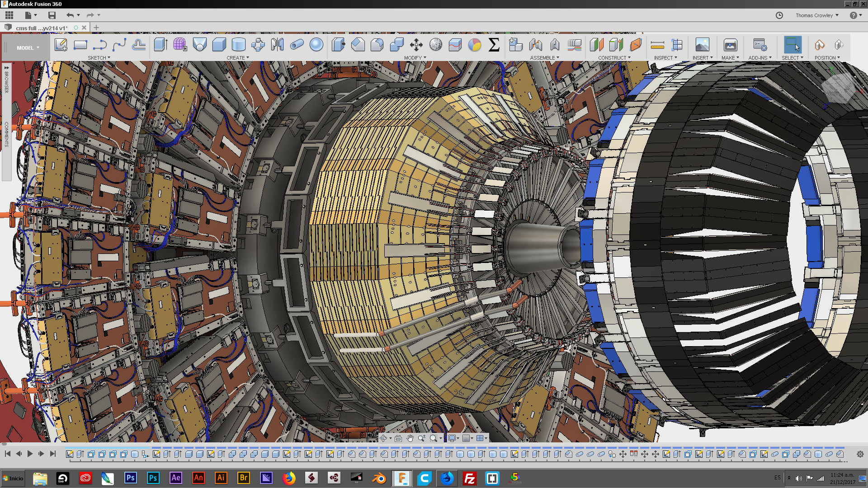Open Blender from the taskbar
868x488 pixels.
click(379, 478)
